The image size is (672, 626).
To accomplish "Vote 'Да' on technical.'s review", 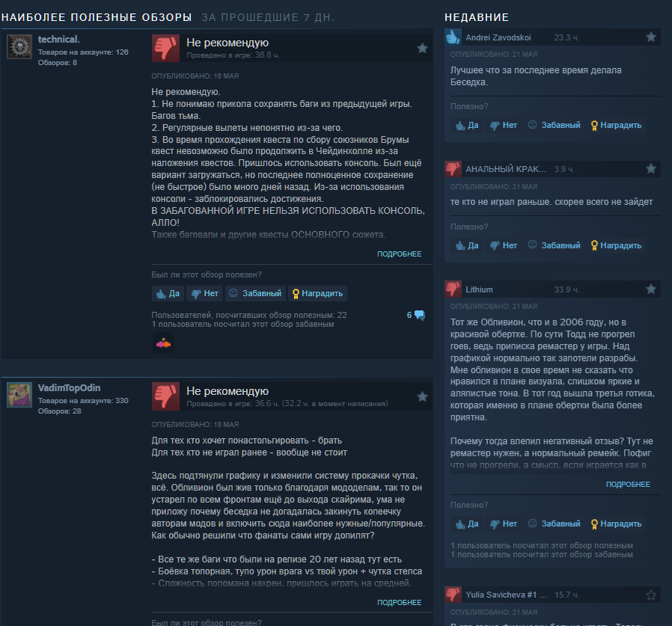I will coord(168,293).
